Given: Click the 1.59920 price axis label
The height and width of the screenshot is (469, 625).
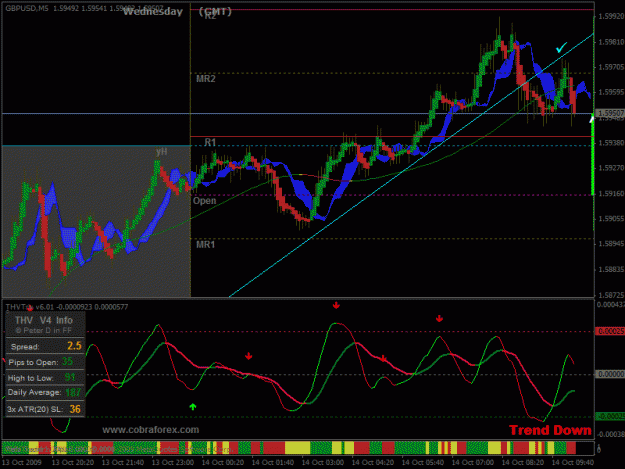Looking at the screenshot, I should [x=611, y=16].
